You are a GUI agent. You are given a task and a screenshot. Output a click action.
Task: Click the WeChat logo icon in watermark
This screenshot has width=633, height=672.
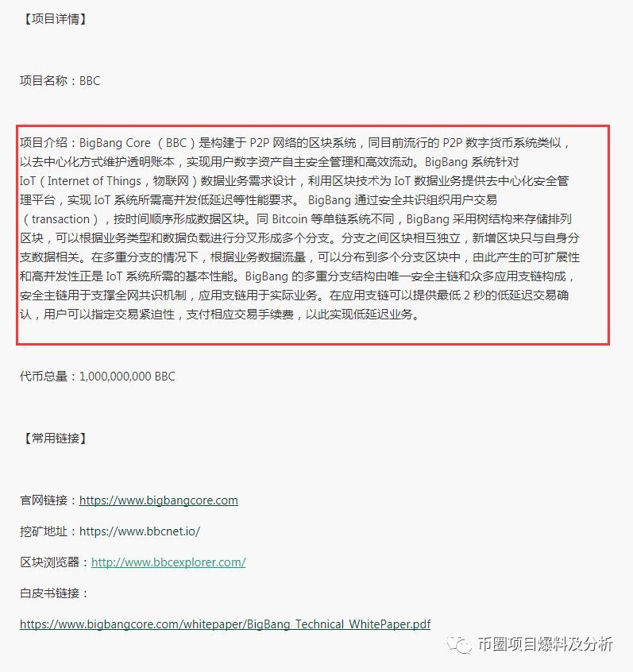(459, 644)
